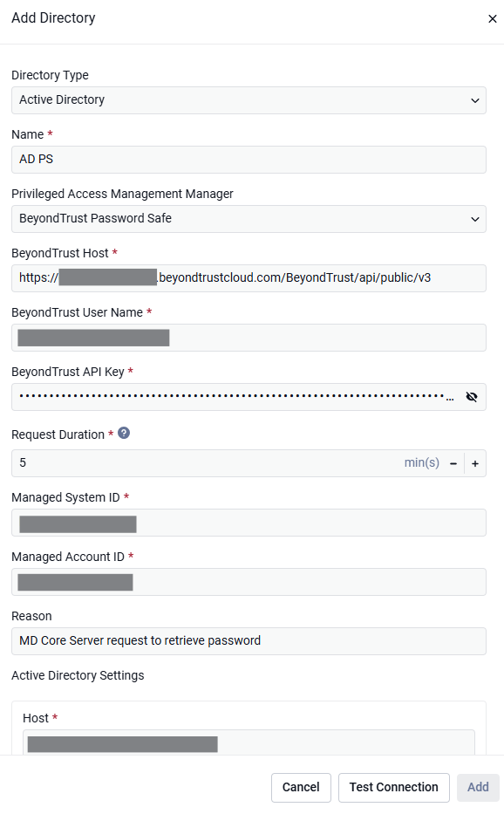Focus the Managed System ID field
The height and width of the screenshot is (814, 504).
[x=249, y=523]
